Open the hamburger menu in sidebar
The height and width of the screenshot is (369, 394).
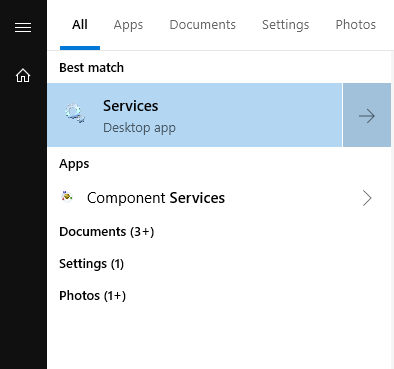23,27
